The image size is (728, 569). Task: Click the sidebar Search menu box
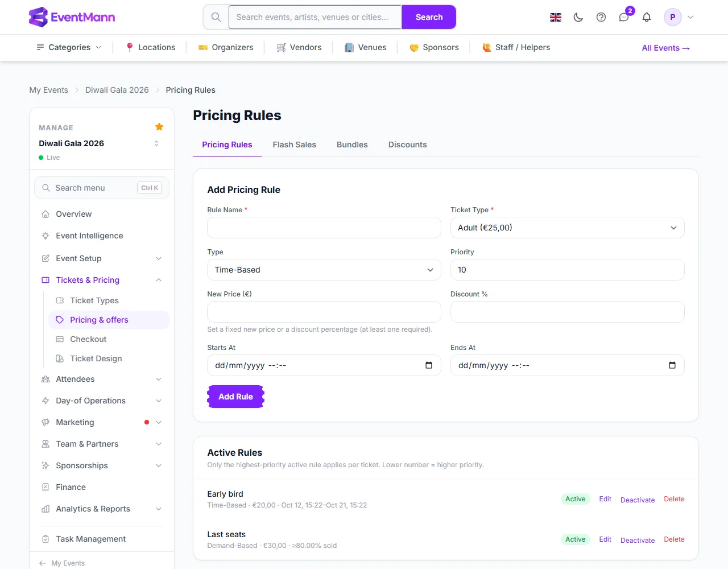102,188
